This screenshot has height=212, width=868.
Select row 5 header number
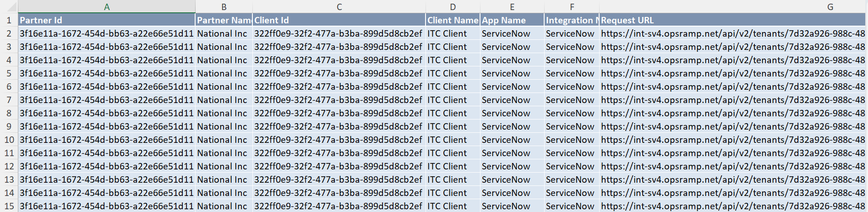click(9, 73)
